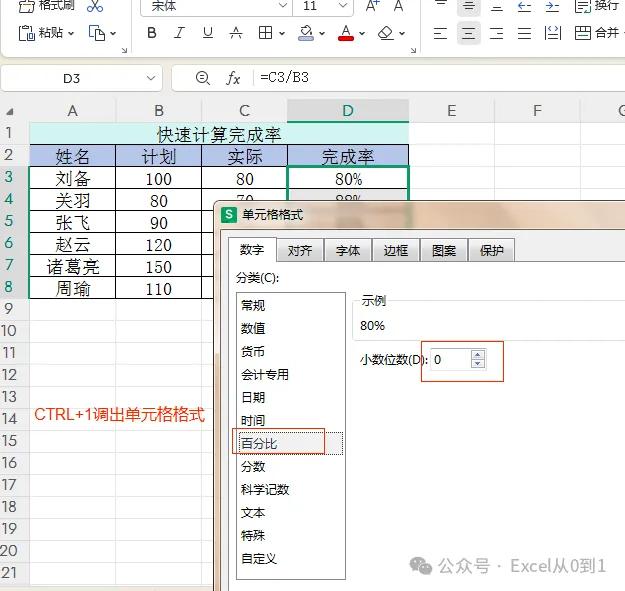Select the 日期 category
Viewport: 625px width, 591px height.
point(291,397)
